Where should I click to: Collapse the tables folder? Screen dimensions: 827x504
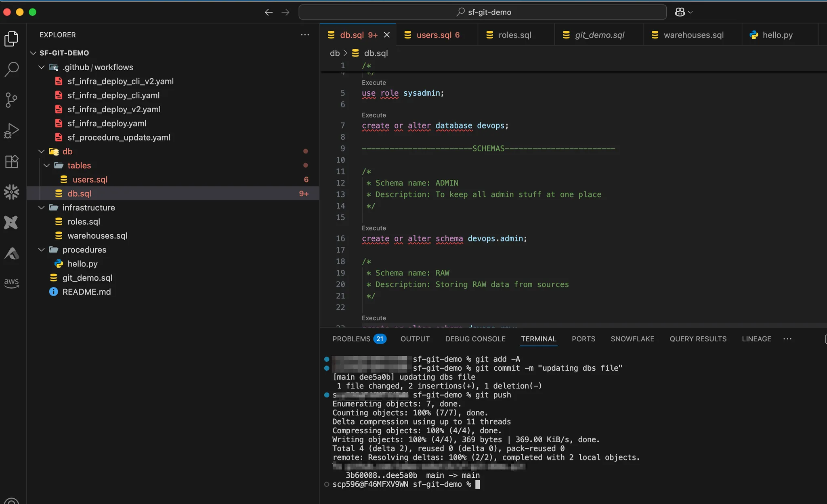click(x=46, y=166)
